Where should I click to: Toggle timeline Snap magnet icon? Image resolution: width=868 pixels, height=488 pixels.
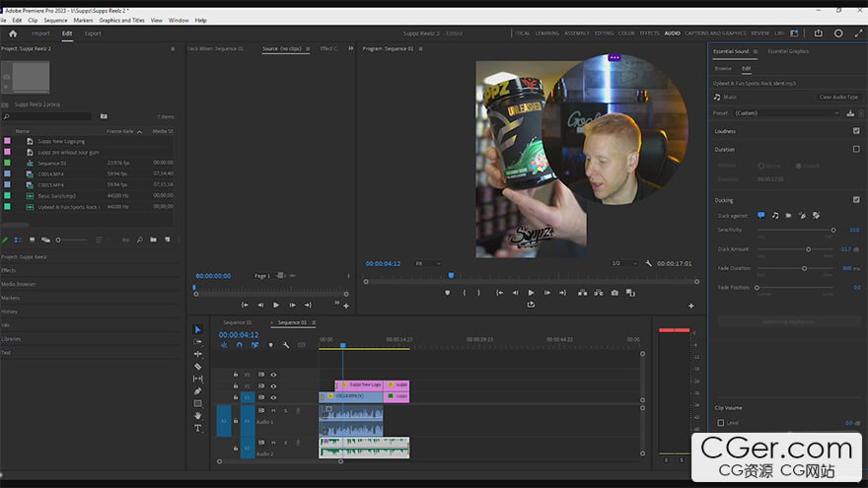[239, 345]
